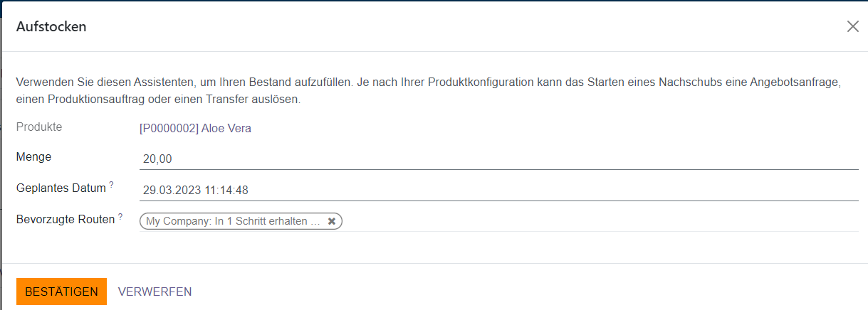The image size is (868, 310).
Task: Click the Menge field label
Action: (33, 156)
